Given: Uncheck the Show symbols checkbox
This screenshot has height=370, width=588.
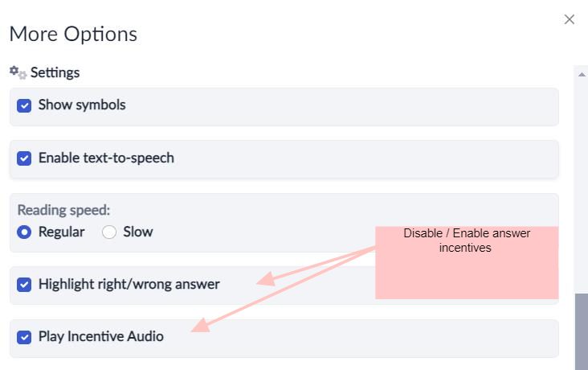Looking at the screenshot, I should (x=24, y=105).
